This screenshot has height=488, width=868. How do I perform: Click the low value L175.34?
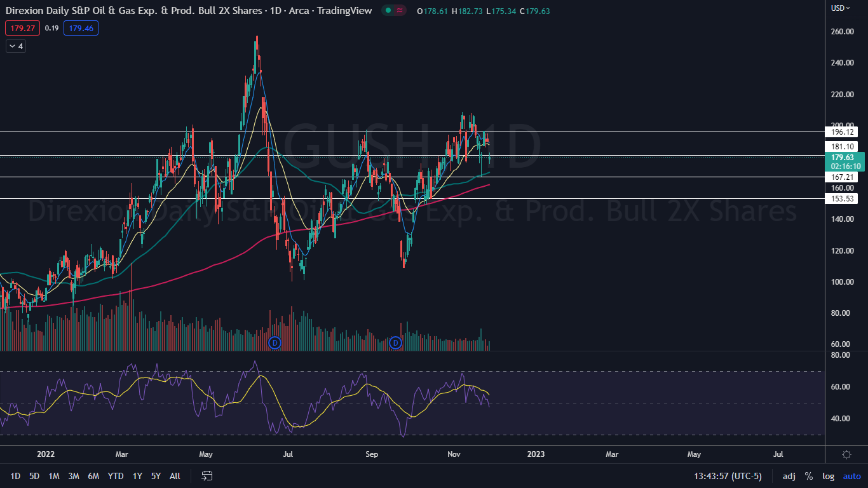pos(501,11)
